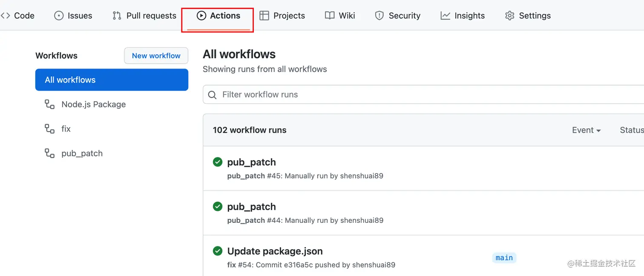Image resolution: width=644 pixels, height=276 pixels.
Task: Click the Security shield icon
Action: [379, 16]
